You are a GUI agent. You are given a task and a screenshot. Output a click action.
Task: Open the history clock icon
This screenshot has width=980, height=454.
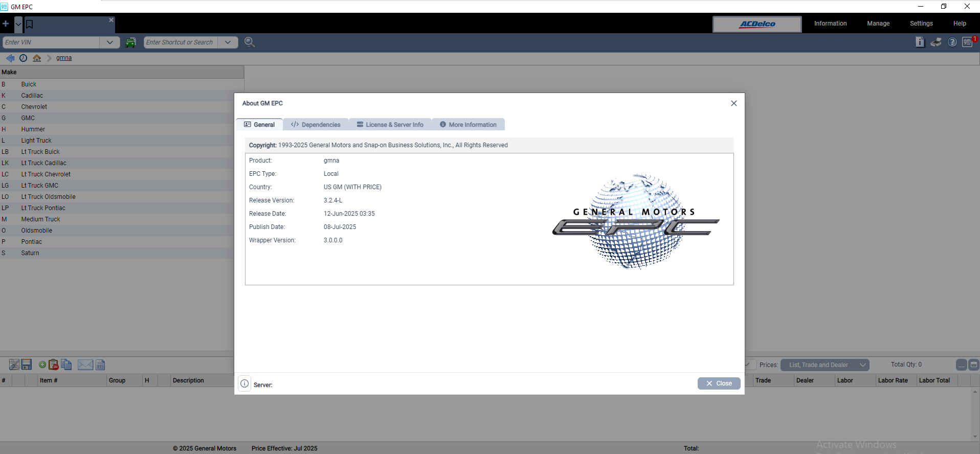(23, 58)
